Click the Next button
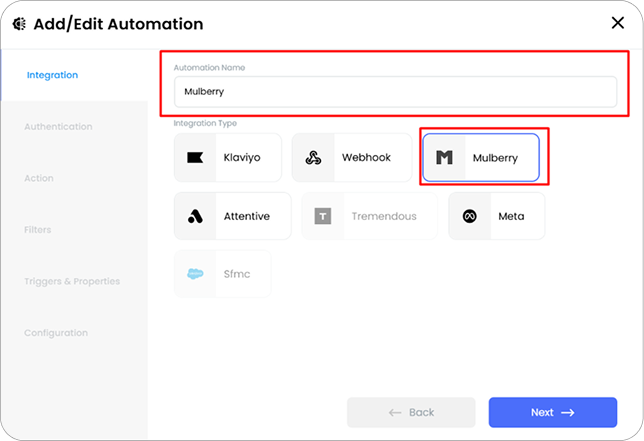 pos(553,412)
